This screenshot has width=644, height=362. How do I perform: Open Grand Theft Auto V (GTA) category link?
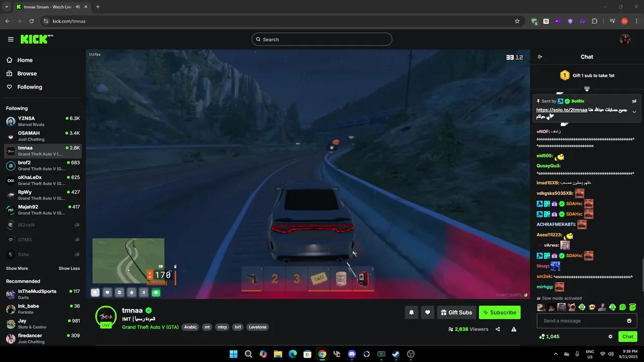tap(150, 327)
